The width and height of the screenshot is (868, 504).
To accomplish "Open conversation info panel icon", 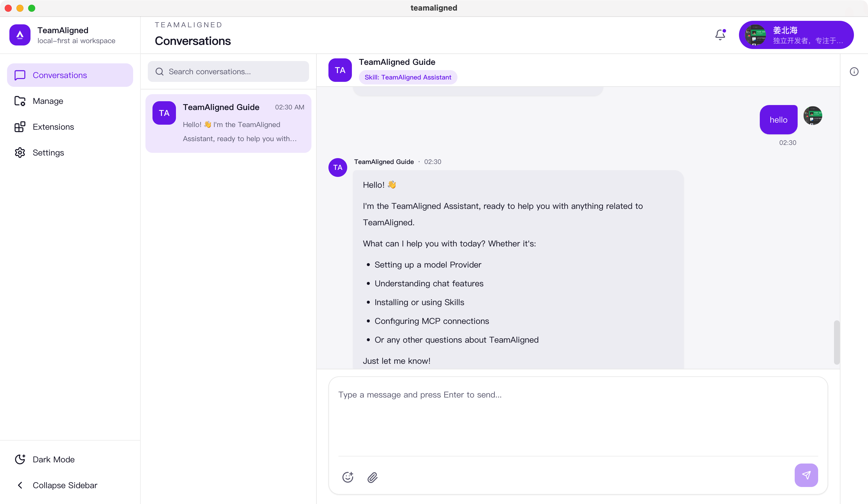I will click(x=854, y=72).
